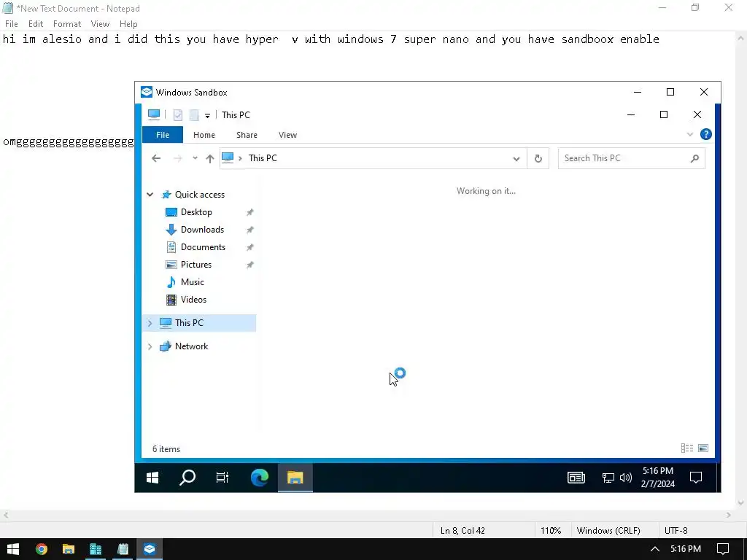747x560 pixels.
Task: Open File Explorer from host taskbar
Action: coord(68,549)
